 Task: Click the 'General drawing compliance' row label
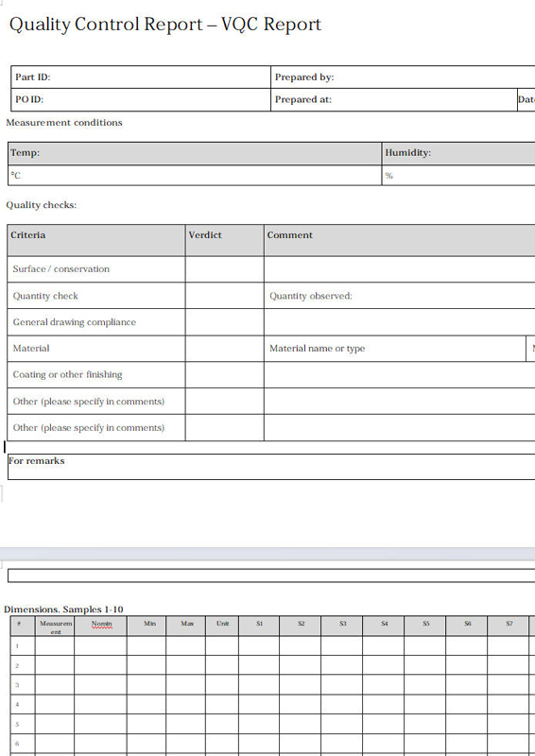tap(75, 322)
